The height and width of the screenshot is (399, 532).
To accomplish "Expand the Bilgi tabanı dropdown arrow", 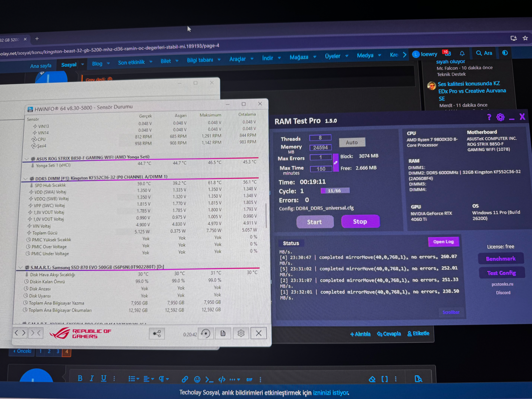I will coord(219,60).
